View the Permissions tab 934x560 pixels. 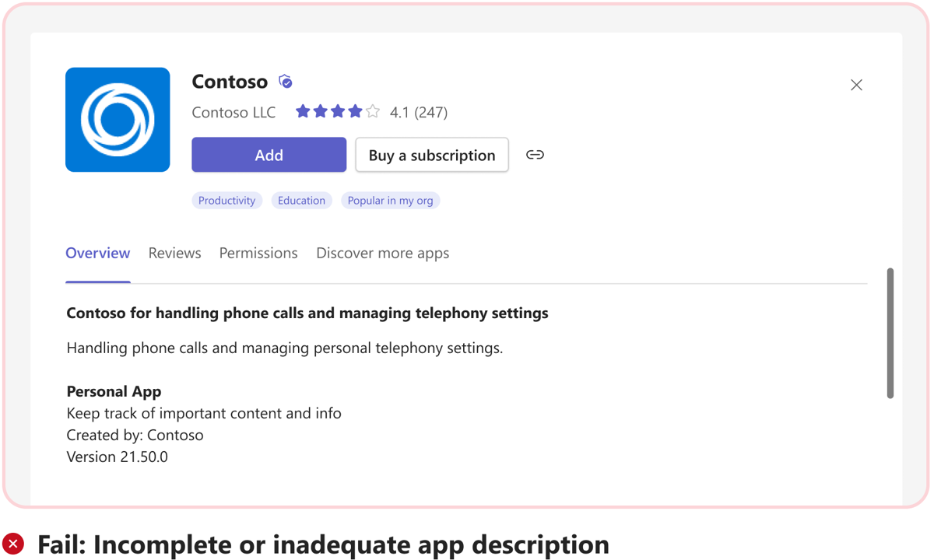258,253
